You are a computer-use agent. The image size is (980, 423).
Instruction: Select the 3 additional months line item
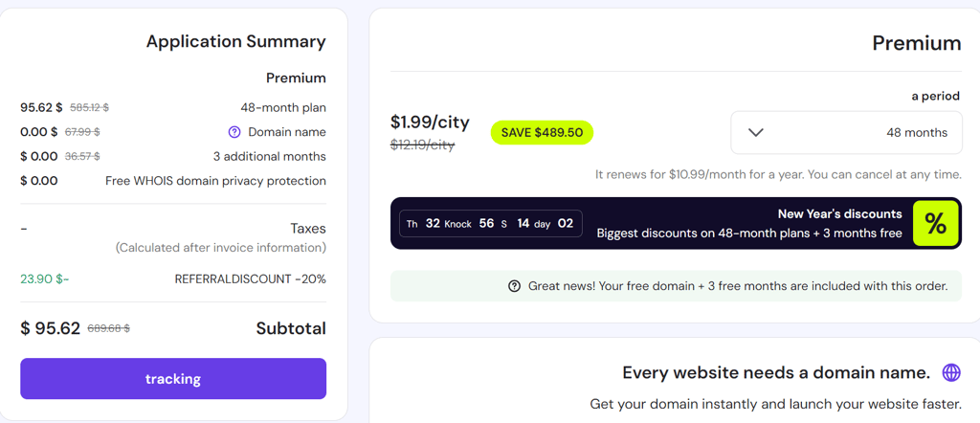click(x=269, y=156)
